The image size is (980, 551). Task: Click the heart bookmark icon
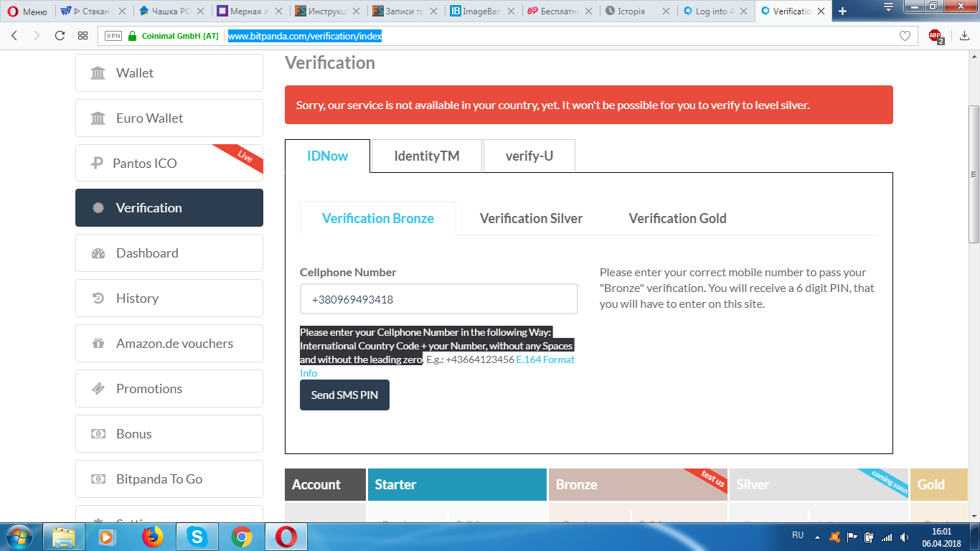pyautogui.click(x=905, y=36)
